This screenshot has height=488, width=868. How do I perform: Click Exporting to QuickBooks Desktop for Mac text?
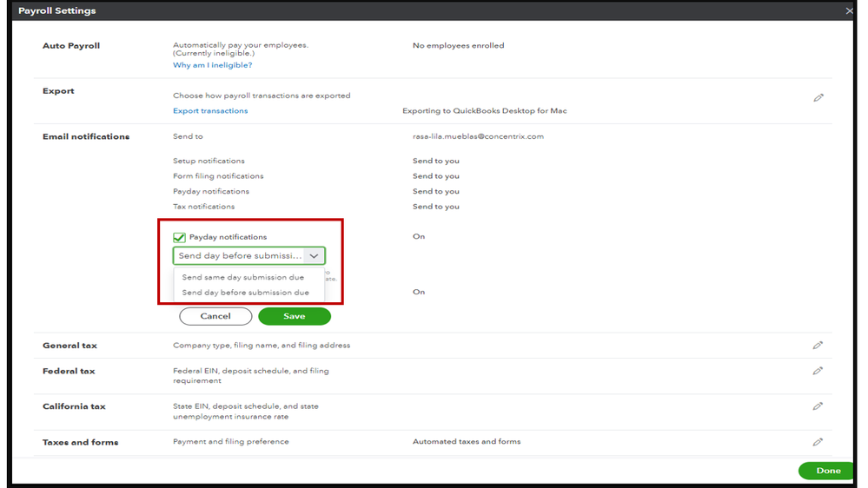pos(484,110)
